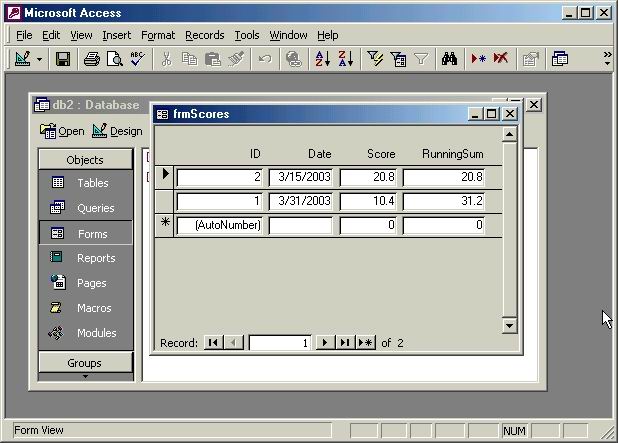Viewport: 618px width, 443px height.
Task: Open the View menu
Action: 81,35
